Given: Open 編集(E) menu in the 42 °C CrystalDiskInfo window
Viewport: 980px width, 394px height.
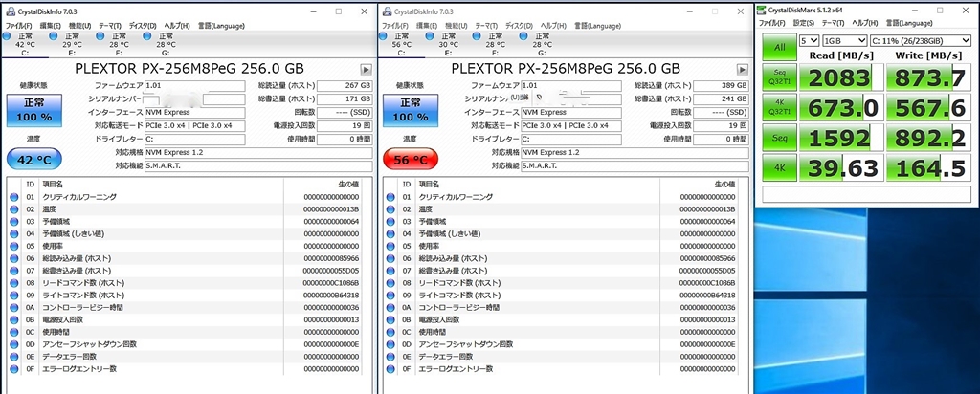Looking at the screenshot, I should pyautogui.click(x=50, y=26).
